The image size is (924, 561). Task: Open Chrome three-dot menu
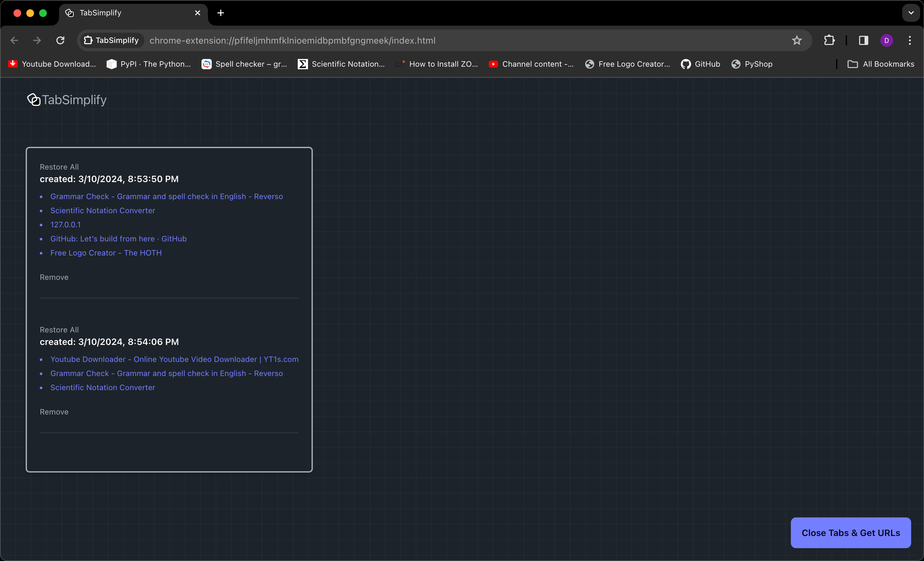coord(909,40)
